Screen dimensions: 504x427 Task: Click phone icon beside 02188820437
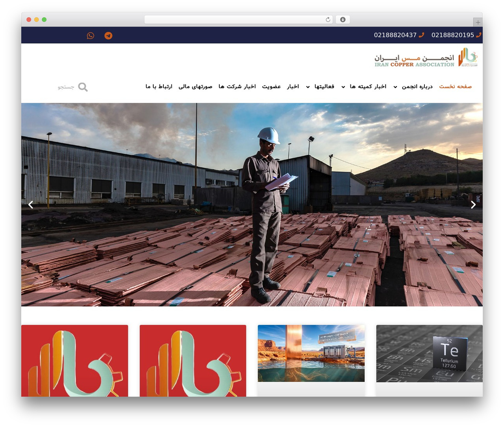tap(421, 35)
